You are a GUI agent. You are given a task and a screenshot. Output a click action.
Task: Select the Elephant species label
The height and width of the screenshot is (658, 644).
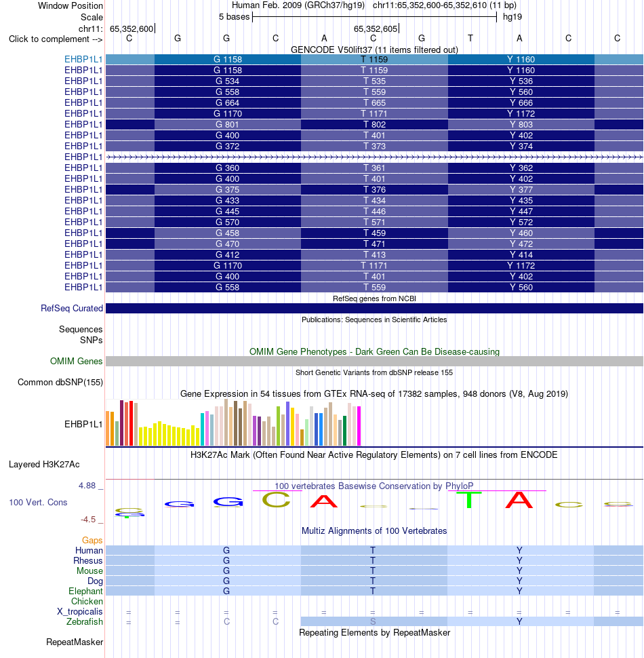85,592
